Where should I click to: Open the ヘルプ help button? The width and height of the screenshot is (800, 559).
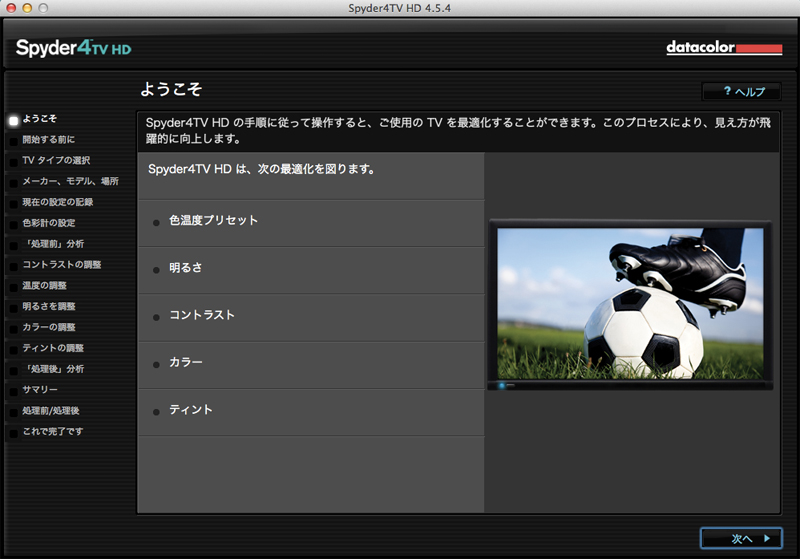tap(741, 91)
